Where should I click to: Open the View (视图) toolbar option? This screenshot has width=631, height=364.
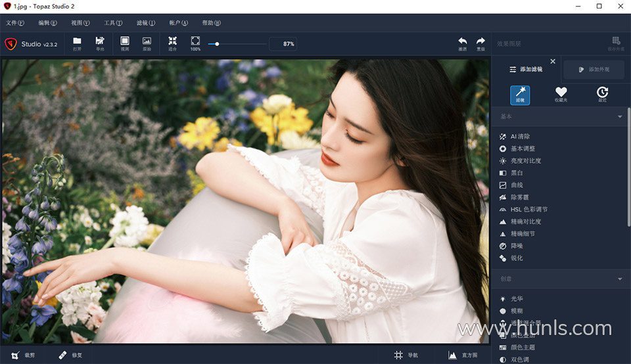click(x=124, y=43)
